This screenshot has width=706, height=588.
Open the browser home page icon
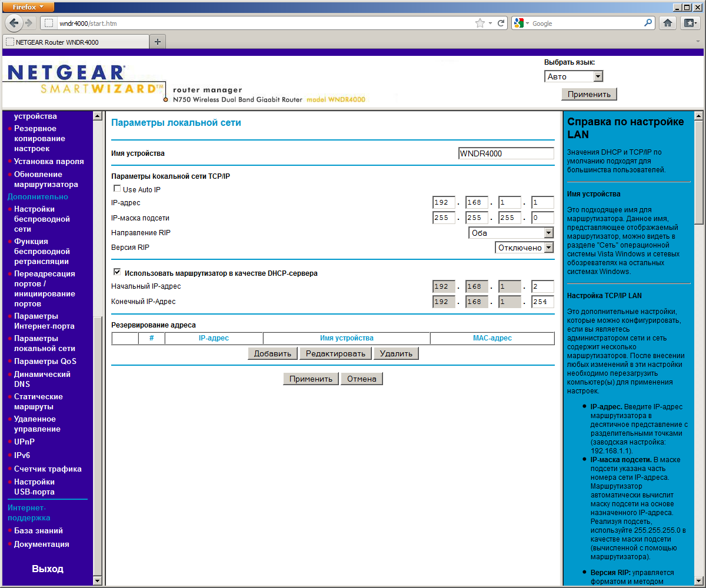(x=668, y=23)
